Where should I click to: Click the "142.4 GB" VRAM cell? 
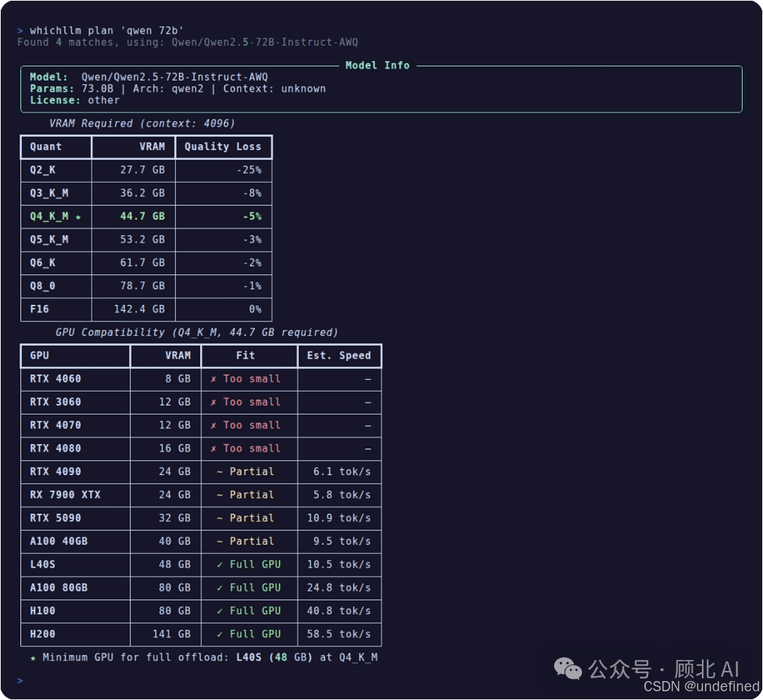139,309
